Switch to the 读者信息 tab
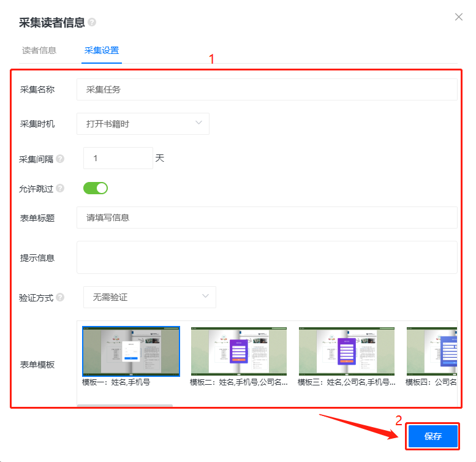The height and width of the screenshot is (462, 476). click(39, 50)
